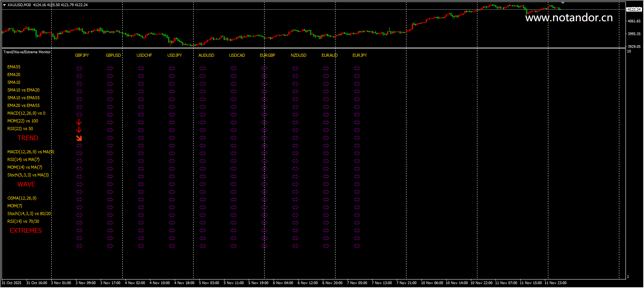Screen dimensions: 644x288
Task: Click EURGBP sideways arrow in EMA20 vs EMA55 row
Action: [x=265, y=107]
